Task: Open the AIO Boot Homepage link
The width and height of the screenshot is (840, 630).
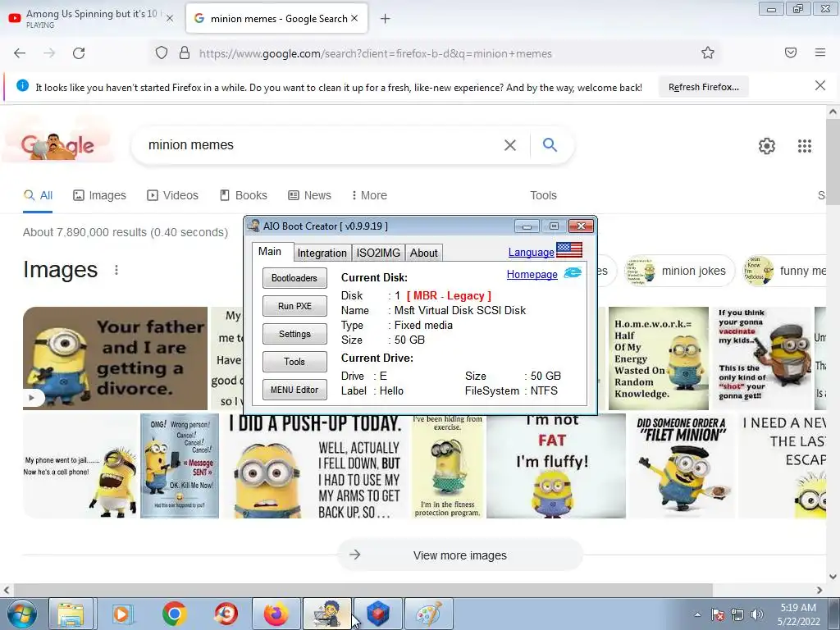Action: coord(532,274)
